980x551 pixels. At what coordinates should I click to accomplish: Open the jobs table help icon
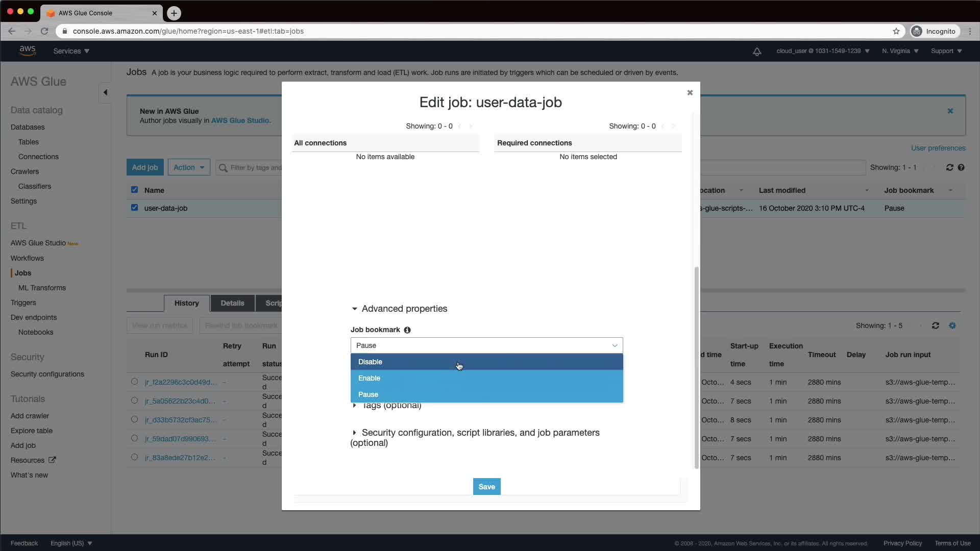point(961,167)
